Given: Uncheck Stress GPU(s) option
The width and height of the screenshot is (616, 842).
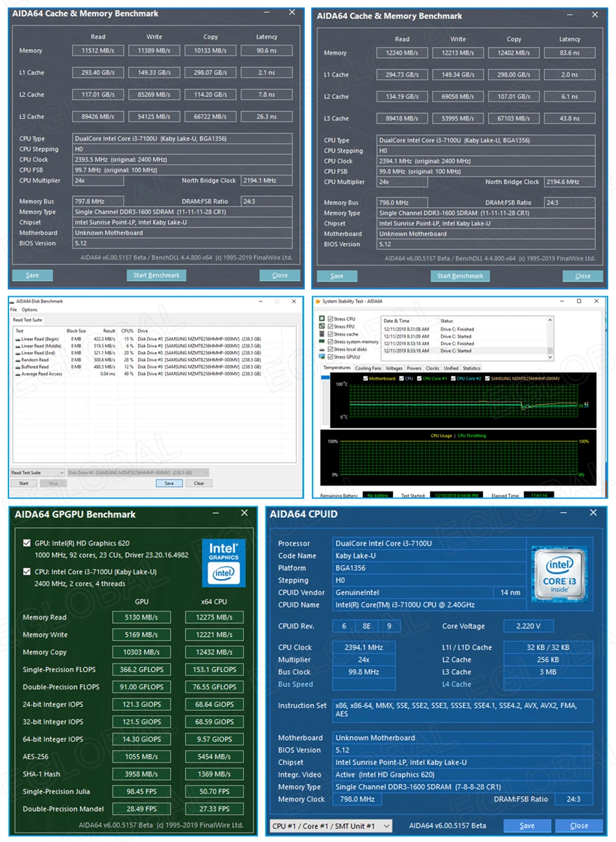Looking at the screenshot, I should click(x=331, y=357).
